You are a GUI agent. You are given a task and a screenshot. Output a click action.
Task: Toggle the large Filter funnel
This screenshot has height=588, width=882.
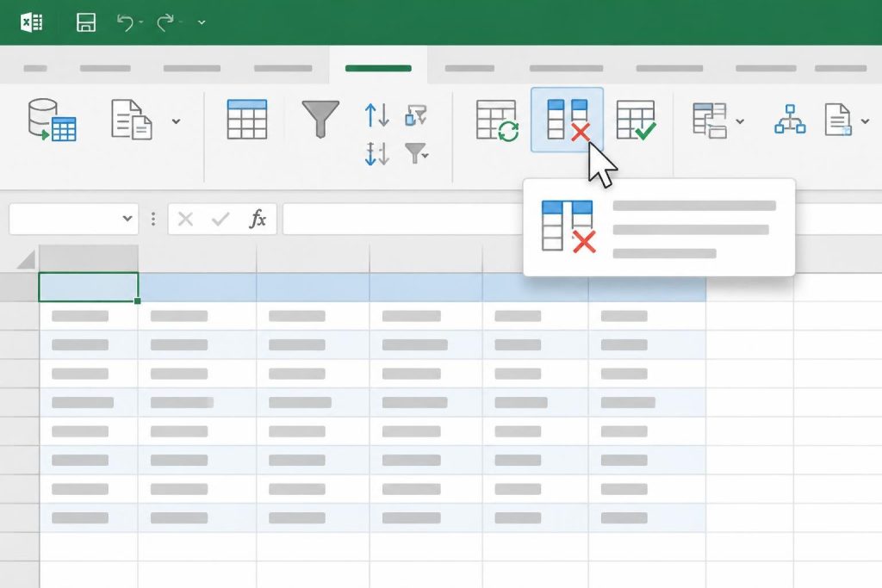320,119
